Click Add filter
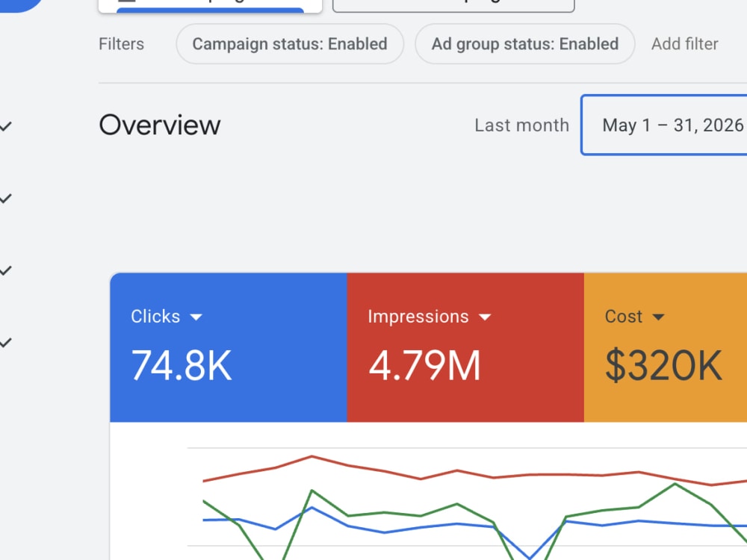The height and width of the screenshot is (560, 747). [x=684, y=44]
